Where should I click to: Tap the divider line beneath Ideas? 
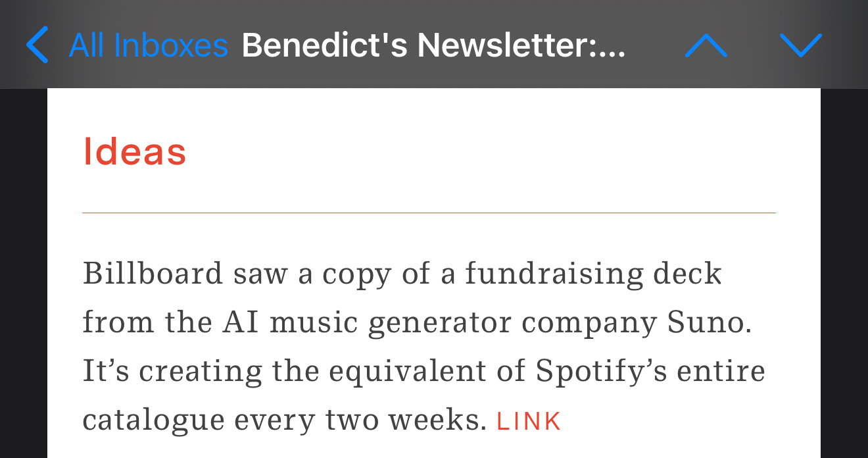[429, 213]
